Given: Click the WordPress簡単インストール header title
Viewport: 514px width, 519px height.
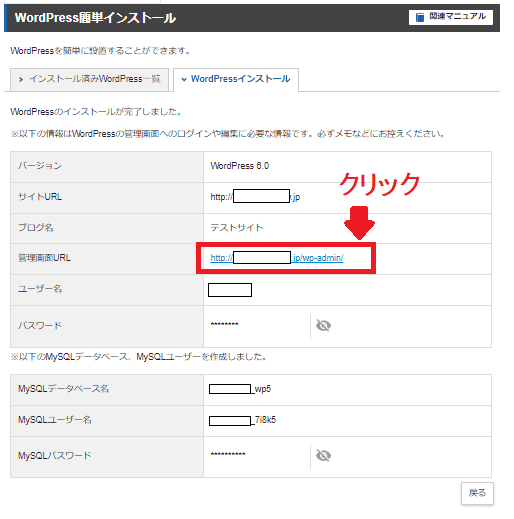Looking at the screenshot, I should pyautogui.click(x=95, y=18).
